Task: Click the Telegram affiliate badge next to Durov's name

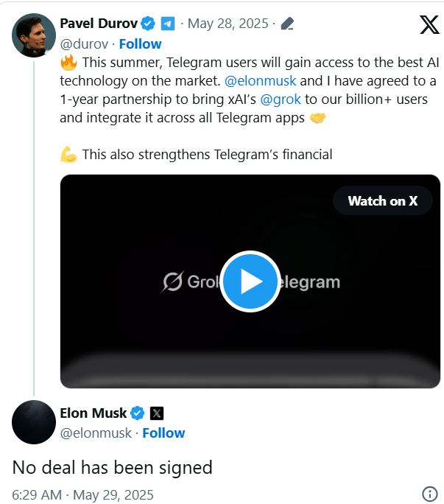Action: [168, 24]
